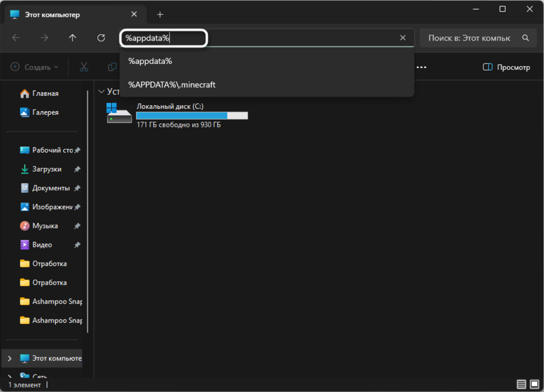The image size is (544, 392).
Task: Toggle the Preview pane button
Action: 506,67
